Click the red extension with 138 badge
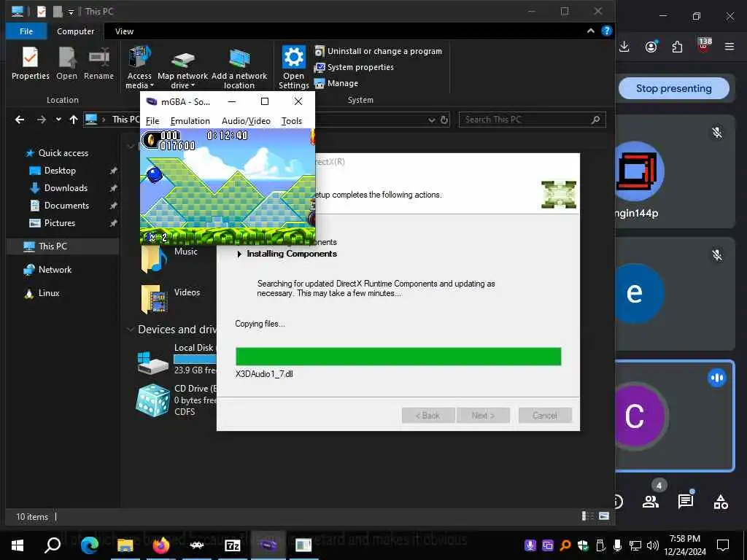This screenshot has height=560, width=747. [x=704, y=45]
